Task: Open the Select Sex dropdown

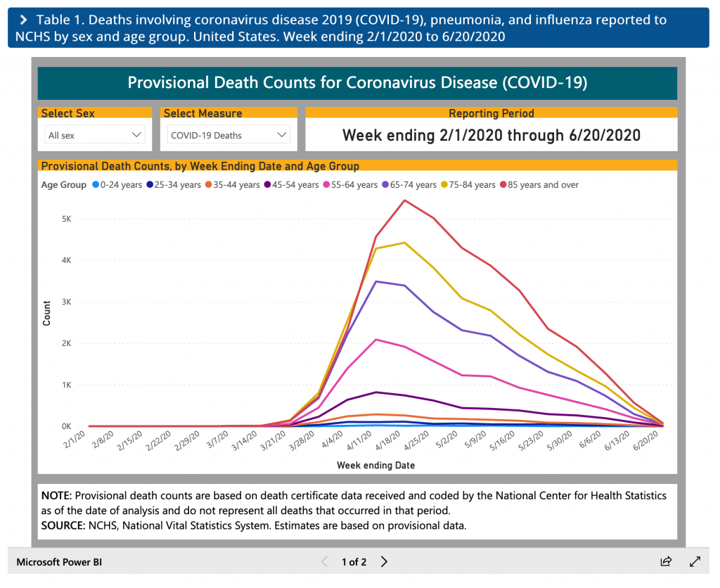Action: point(94,135)
